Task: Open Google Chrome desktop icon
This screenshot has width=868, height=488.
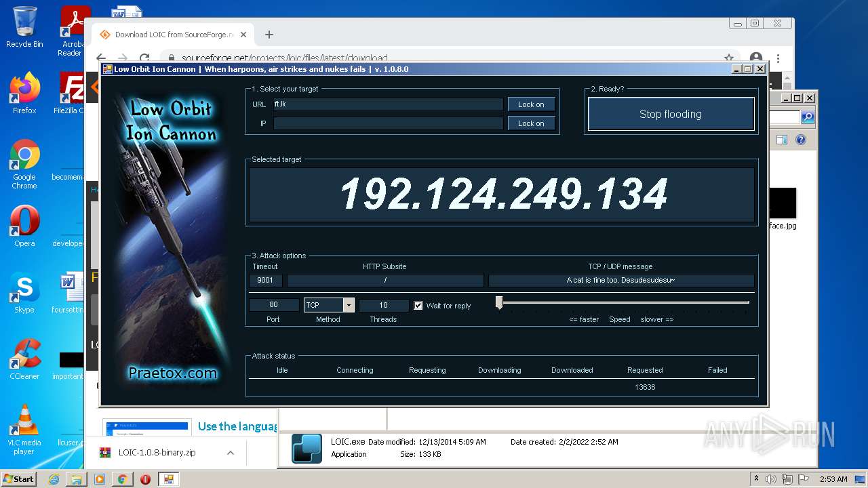Action: coord(24,164)
